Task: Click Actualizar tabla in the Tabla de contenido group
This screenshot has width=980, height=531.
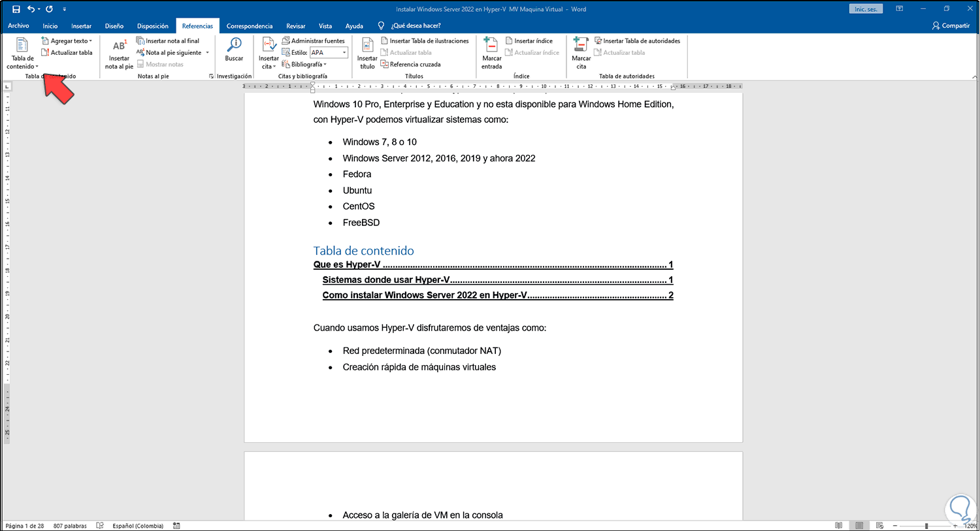Action: coord(67,52)
